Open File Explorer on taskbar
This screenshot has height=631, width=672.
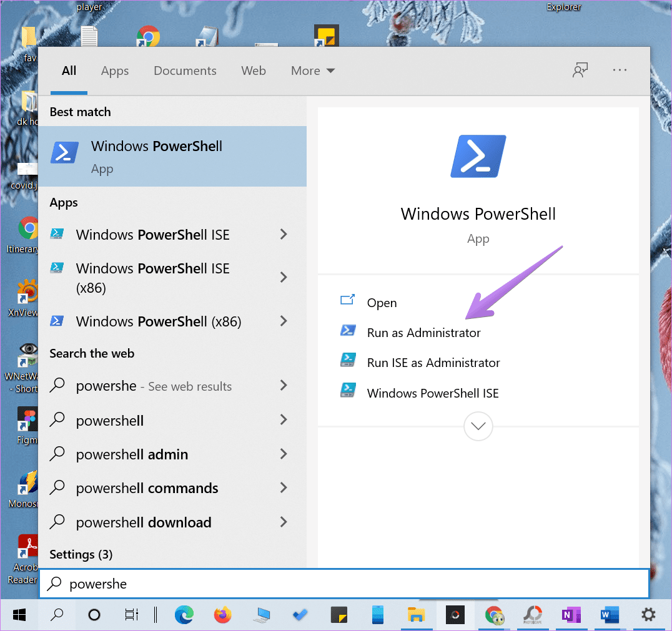416,615
